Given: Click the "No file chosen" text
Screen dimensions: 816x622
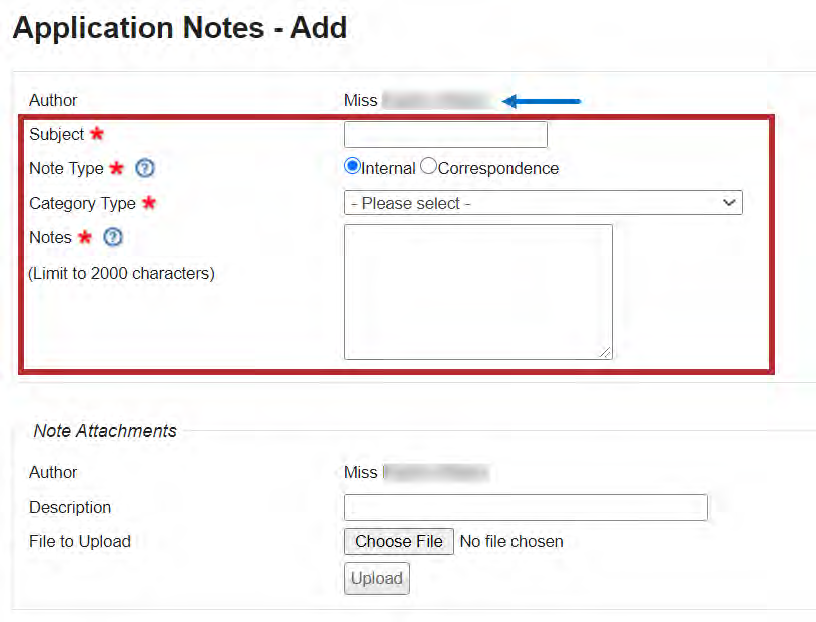Looking at the screenshot, I should click(x=511, y=542).
